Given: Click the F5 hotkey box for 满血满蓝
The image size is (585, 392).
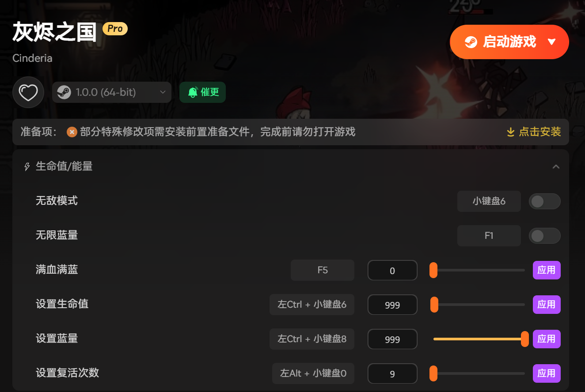Looking at the screenshot, I should click(x=323, y=270).
